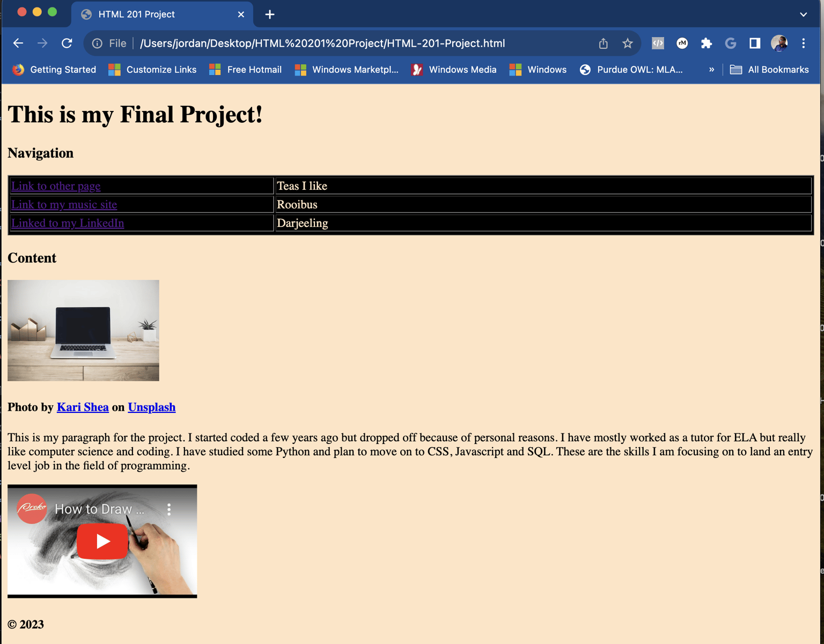Click the 'This is my Final Project!' heading
The image size is (824, 644).
click(x=135, y=114)
